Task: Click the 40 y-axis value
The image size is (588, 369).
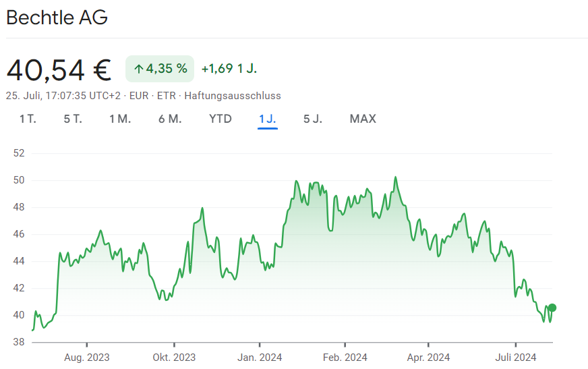Action: [19, 315]
